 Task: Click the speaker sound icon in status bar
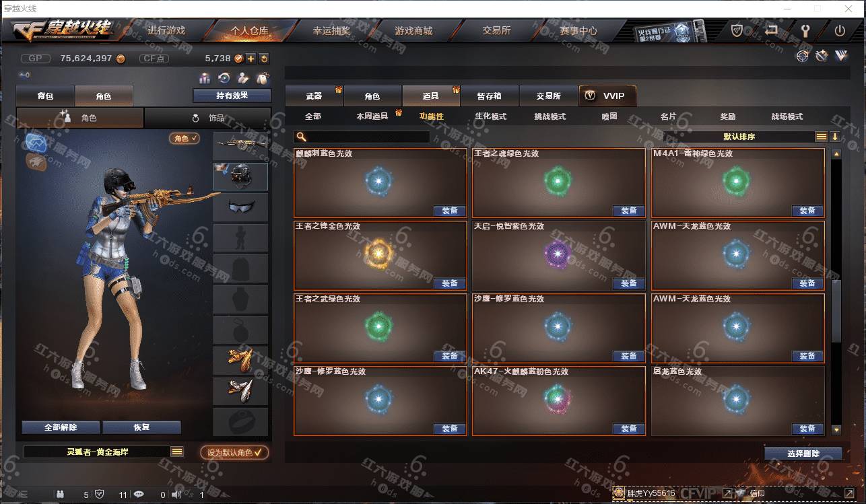point(176,495)
